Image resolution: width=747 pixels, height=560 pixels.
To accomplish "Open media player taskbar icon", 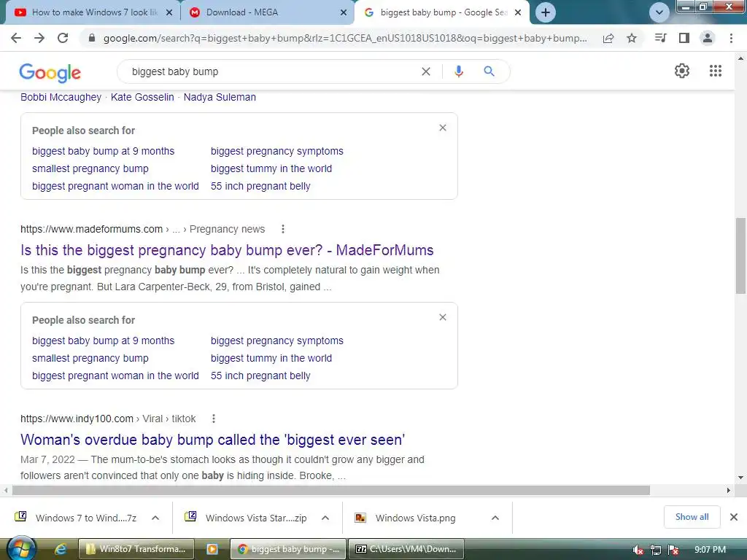I will 212,549.
